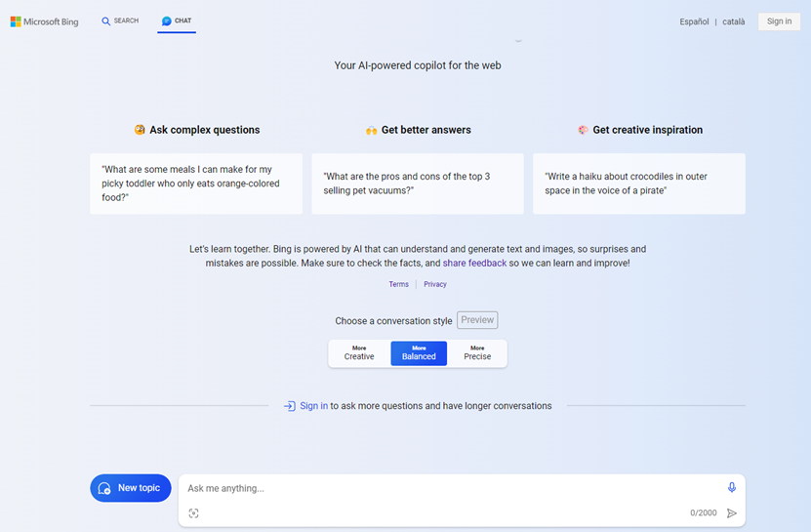This screenshot has height=532, width=811.
Task: Switch to the Chat tab
Action: click(x=177, y=20)
